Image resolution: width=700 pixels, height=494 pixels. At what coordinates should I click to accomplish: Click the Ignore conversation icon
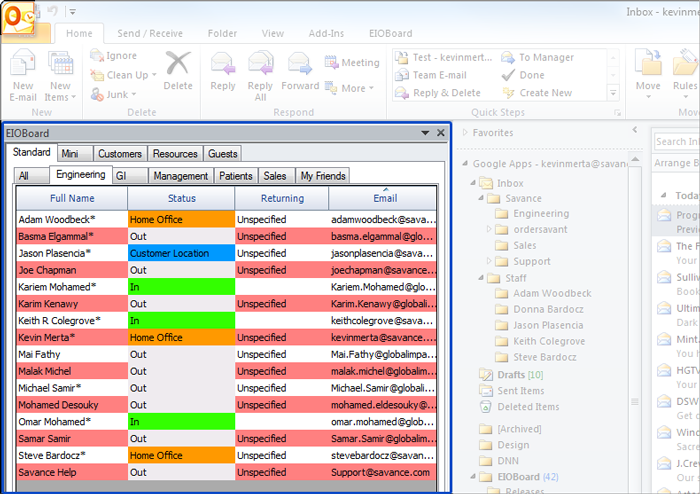click(x=96, y=56)
